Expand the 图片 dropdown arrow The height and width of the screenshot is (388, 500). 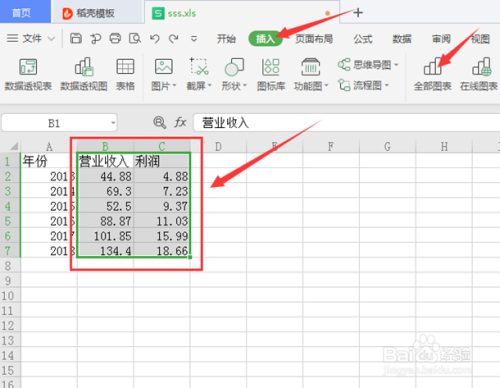point(174,86)
